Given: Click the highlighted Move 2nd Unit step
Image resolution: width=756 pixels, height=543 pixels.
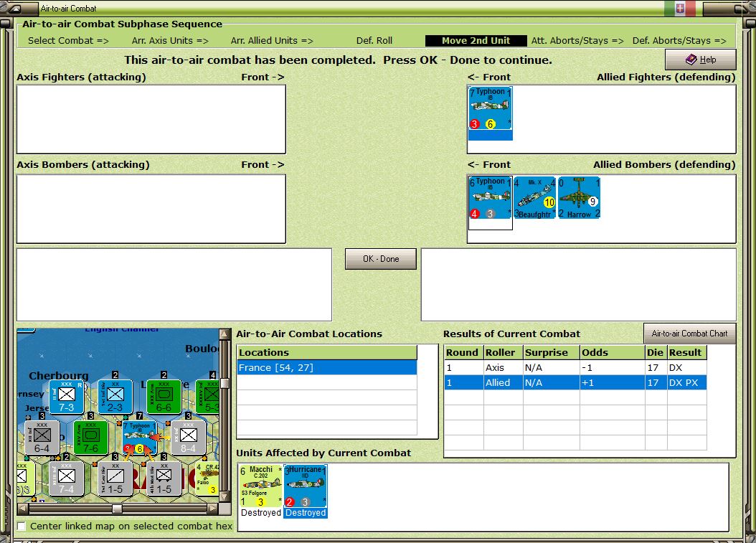Looking at the screenshot, I should point(476,41).
